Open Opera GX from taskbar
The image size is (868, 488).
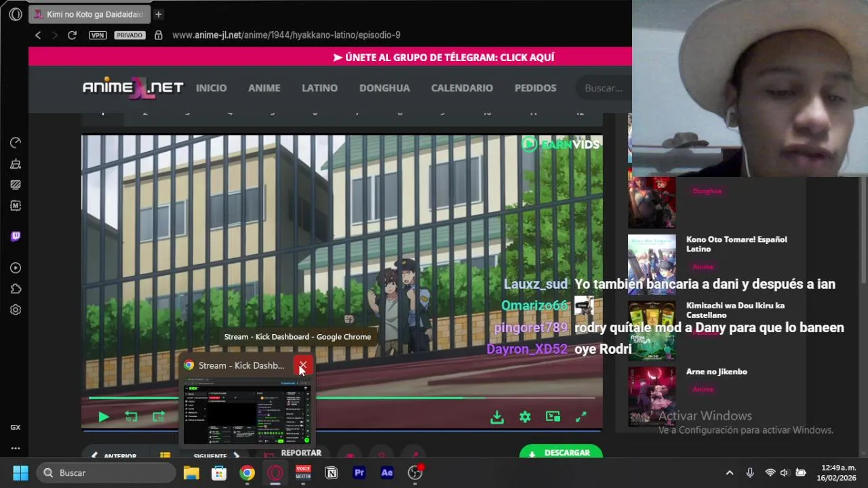(275, 472)
